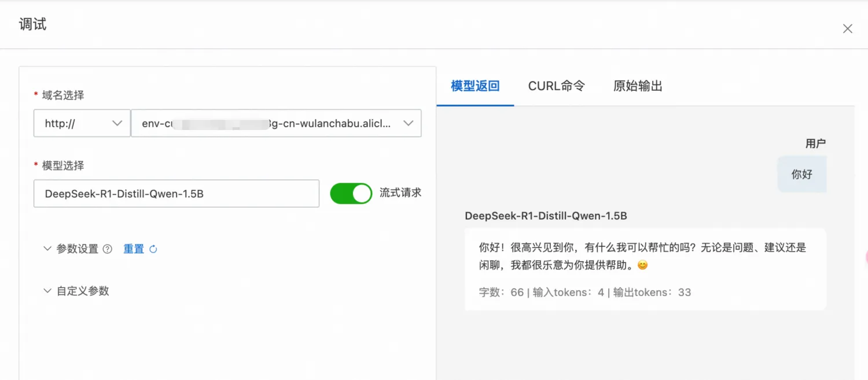Open the env domain name dropdown
The width and height of the screenshot is (868, 380).
coord(276,123)
